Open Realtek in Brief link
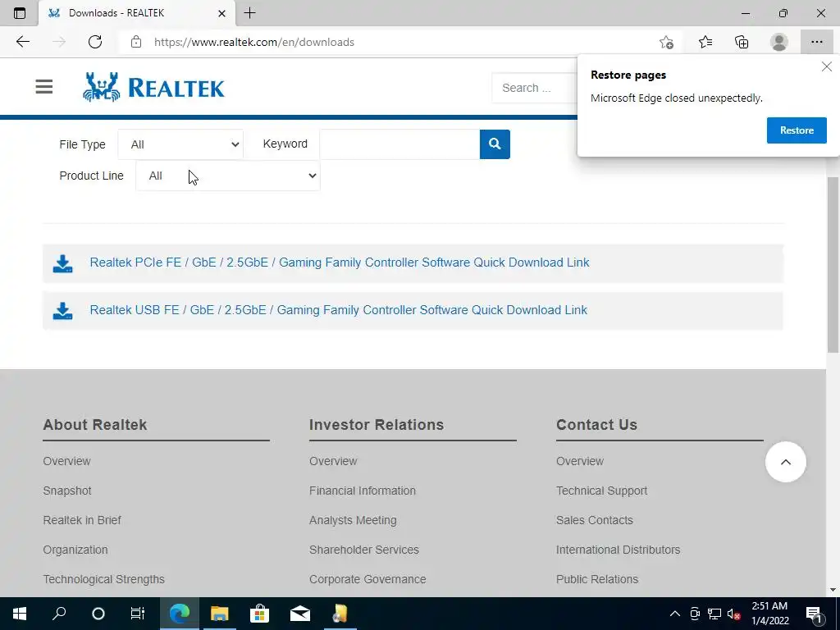Screen dimensions: 840x630 82,520
